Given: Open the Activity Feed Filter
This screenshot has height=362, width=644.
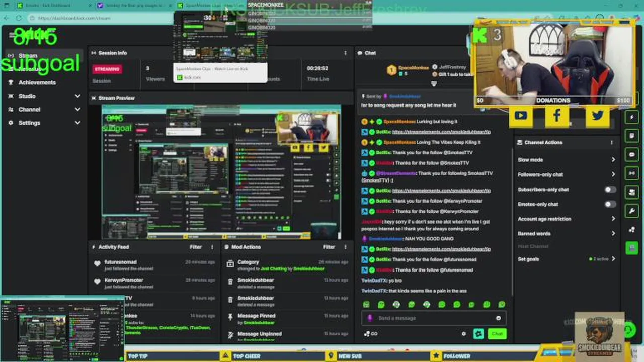Looking at the screenshot, I should [196, 247].
